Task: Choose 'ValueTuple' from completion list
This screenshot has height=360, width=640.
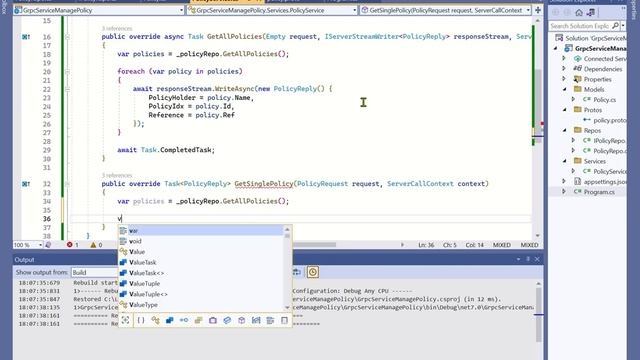Action: click(x=201, y=284)
